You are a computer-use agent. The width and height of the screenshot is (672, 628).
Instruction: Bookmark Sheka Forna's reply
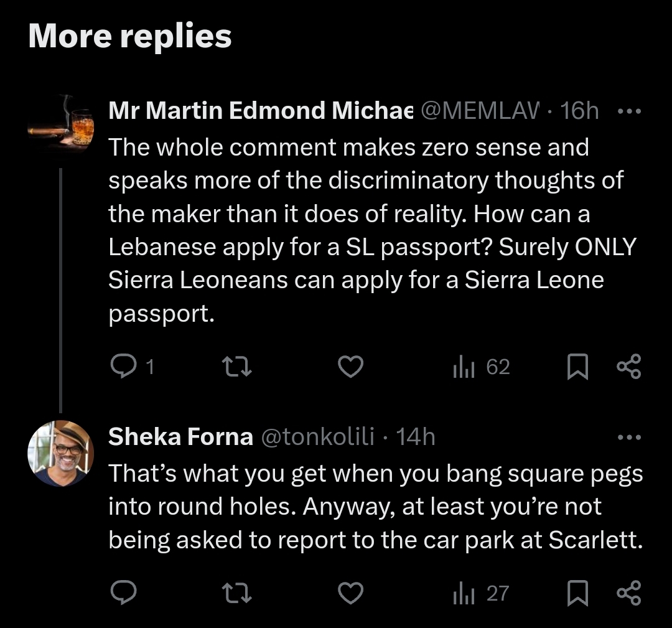point(577,593)
